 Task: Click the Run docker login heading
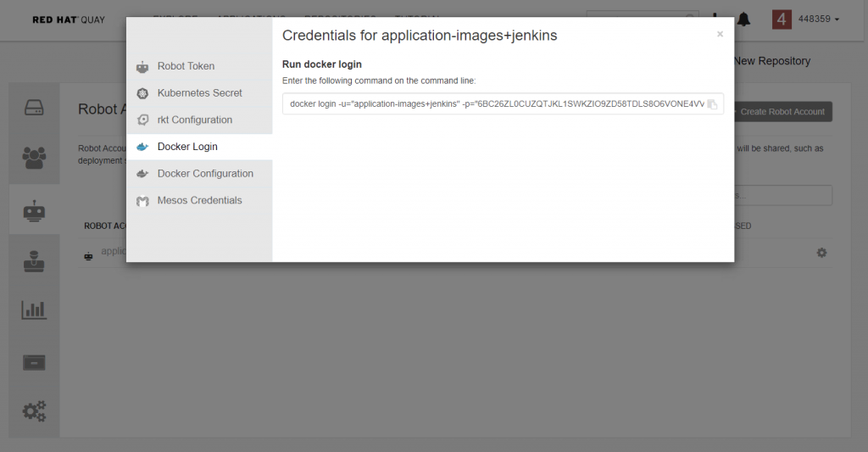click(321, 64)
